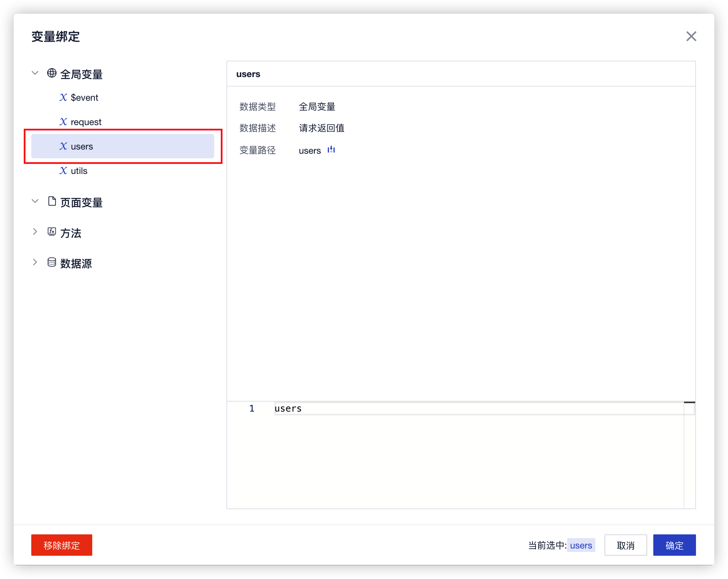Click the x variable icon before utils
The height and width of the screenshot is (579, 728).
point(63,170)
